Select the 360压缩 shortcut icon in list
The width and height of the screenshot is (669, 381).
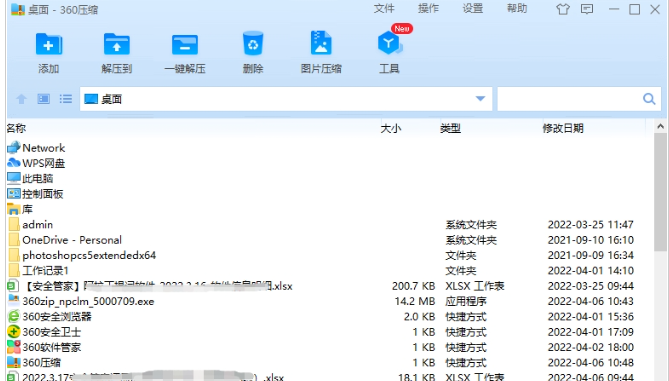pos(14,362)
